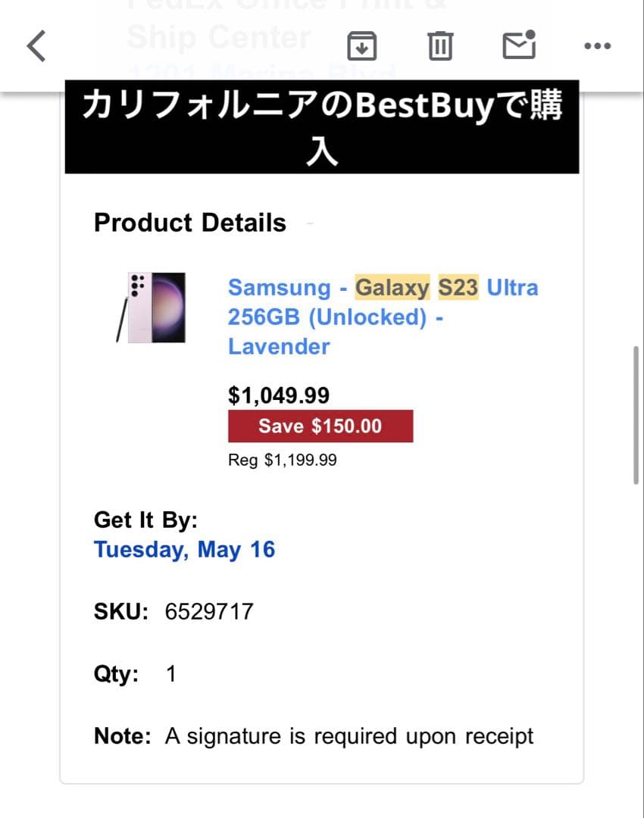Tap the Get It By label
644x818 pixels.
146,520
